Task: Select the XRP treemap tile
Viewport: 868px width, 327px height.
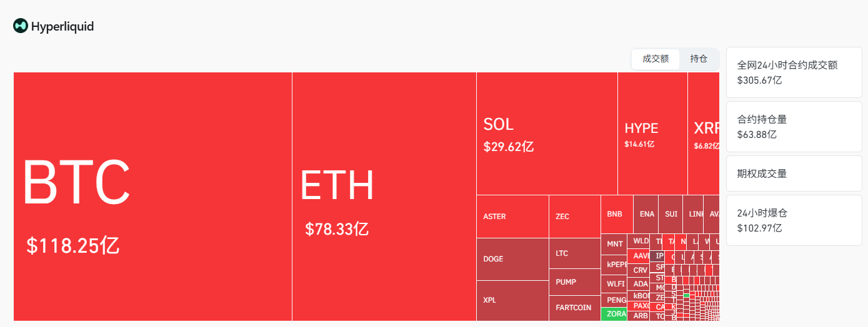Action: coord(704,134)
